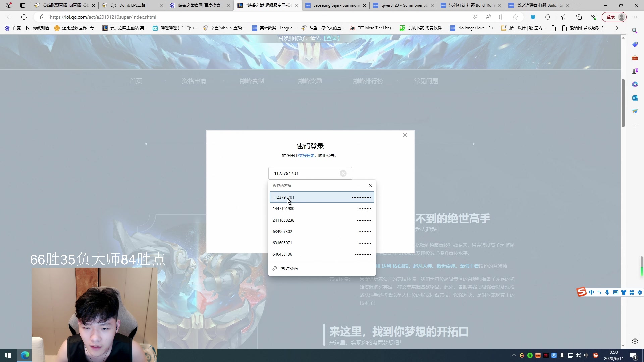Open Sogou toolbox grid icon
The width and height of the screenshot is (644, 362).
point(632,292)
